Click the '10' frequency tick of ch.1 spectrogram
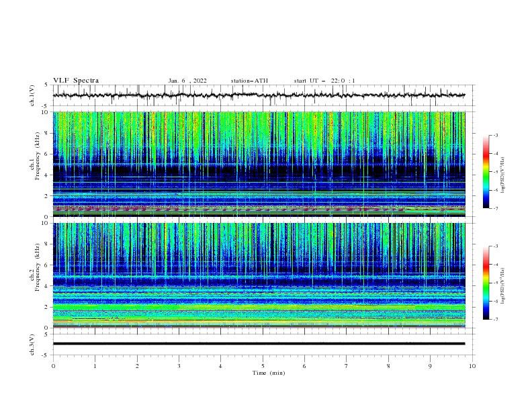The width and height of the screenshot is (532, 411). 45,112
